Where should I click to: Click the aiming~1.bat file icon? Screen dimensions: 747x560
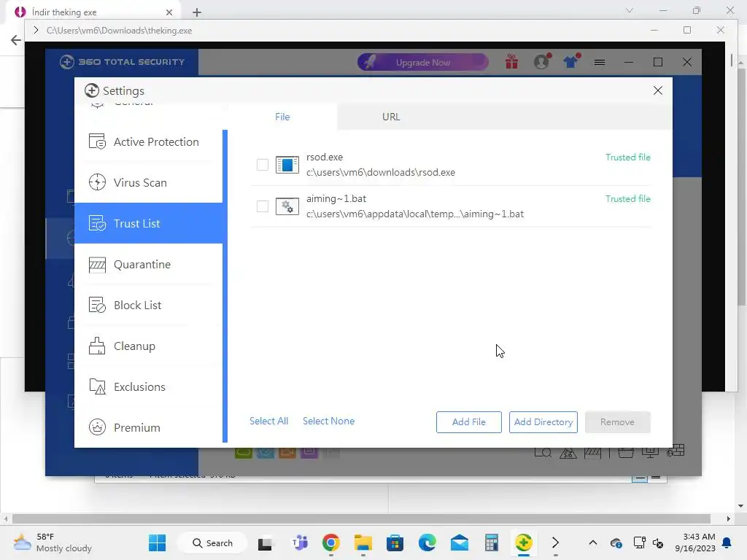287,206
